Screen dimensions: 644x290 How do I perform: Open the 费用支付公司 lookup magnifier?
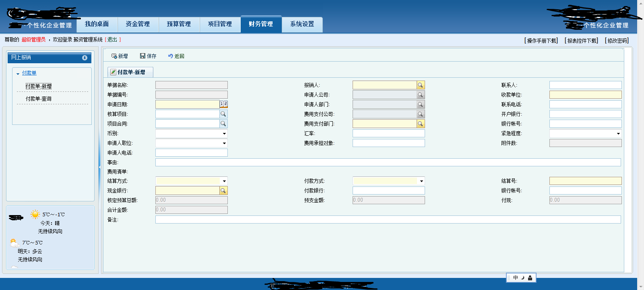[421, 114]
